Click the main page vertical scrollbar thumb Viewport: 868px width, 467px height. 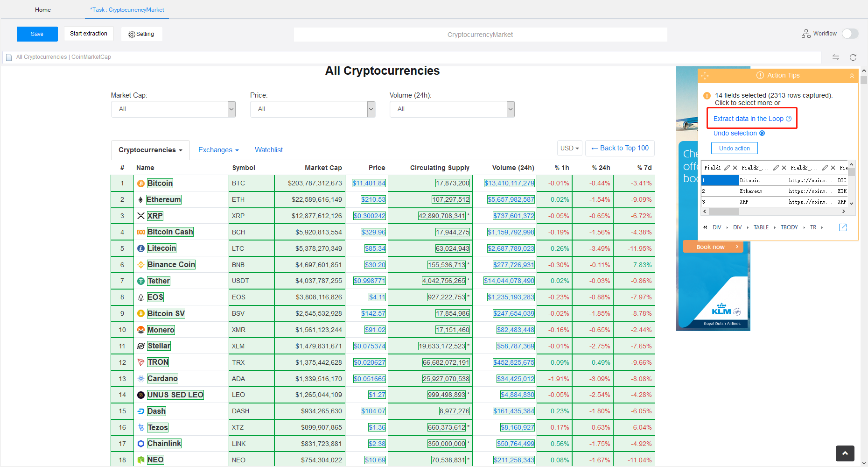pos(864,80)
